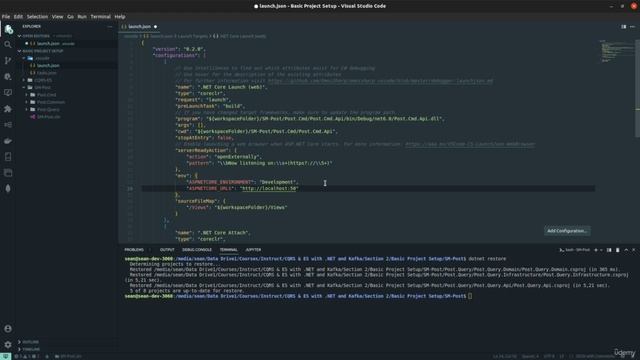The image size is (640, 360).
Task: Open tasks.json in the .vscode folder
Action: click(47, 73)
